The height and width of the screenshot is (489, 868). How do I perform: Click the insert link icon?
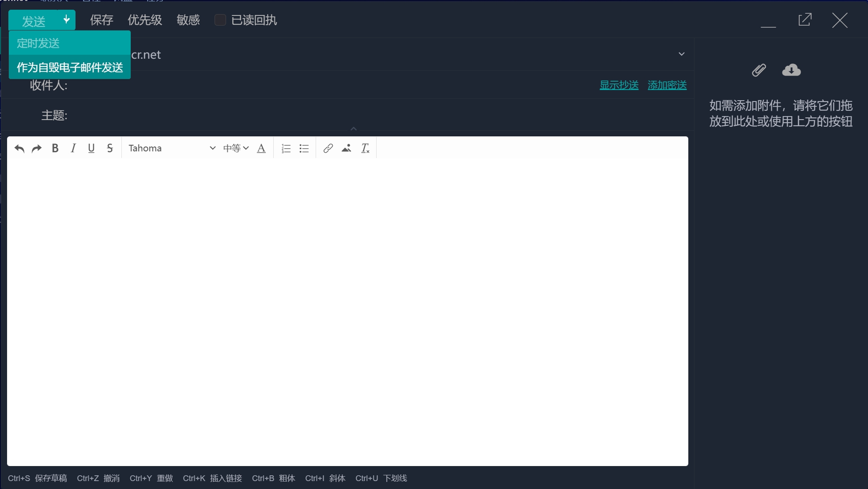point(328,148)
